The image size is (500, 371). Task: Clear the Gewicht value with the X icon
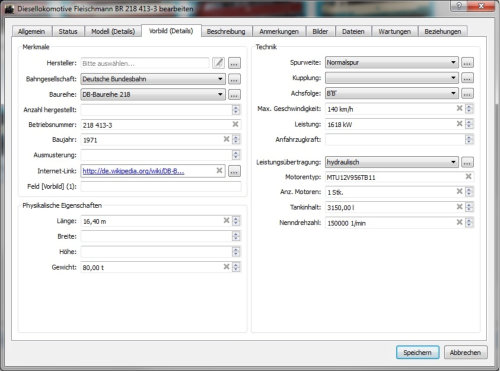(x=226, y=267)
